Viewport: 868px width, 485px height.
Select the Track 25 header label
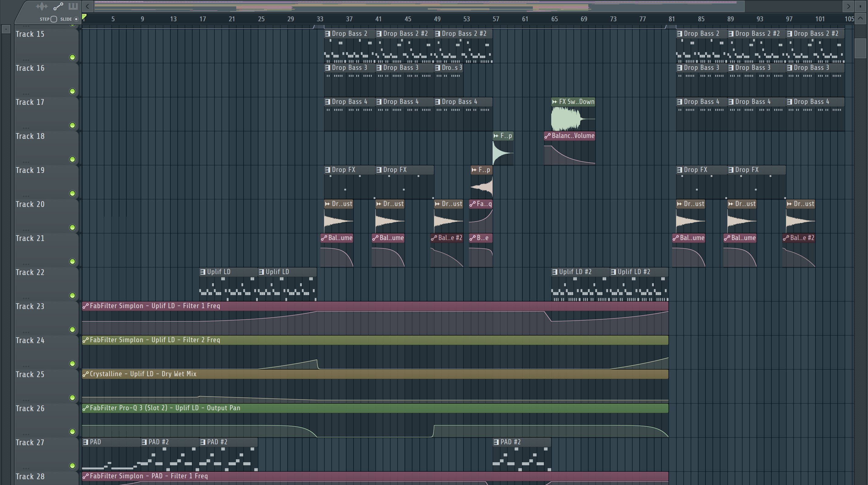pos(30,374)
